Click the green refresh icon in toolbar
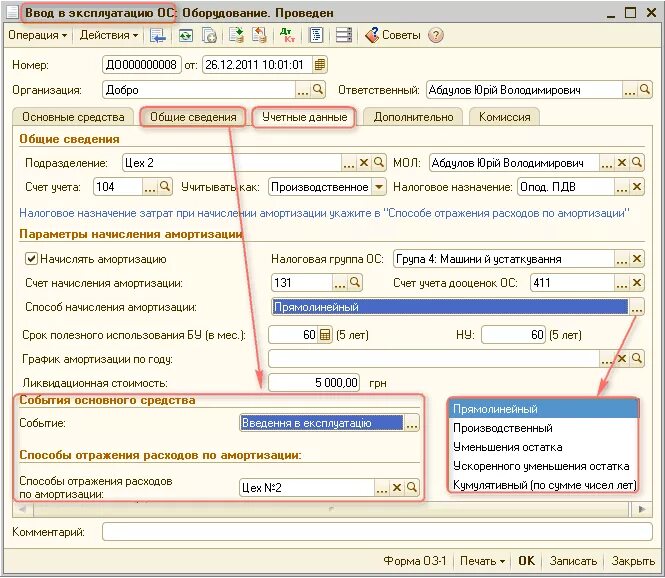Viewport: 665px width, 578px height. click(x=185, y=36)
